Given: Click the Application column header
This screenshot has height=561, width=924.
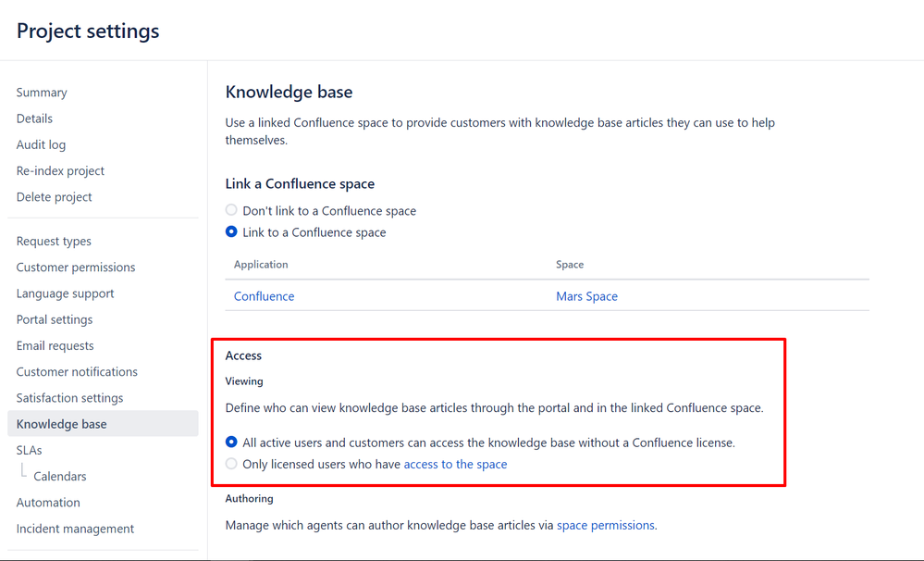Looking at the screenshot, I should 261,264.
